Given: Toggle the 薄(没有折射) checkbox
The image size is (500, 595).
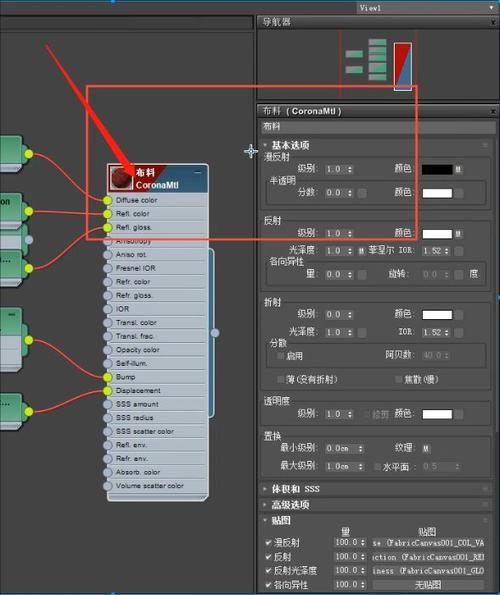Looking at the screenshot, I should pos(281,379).
